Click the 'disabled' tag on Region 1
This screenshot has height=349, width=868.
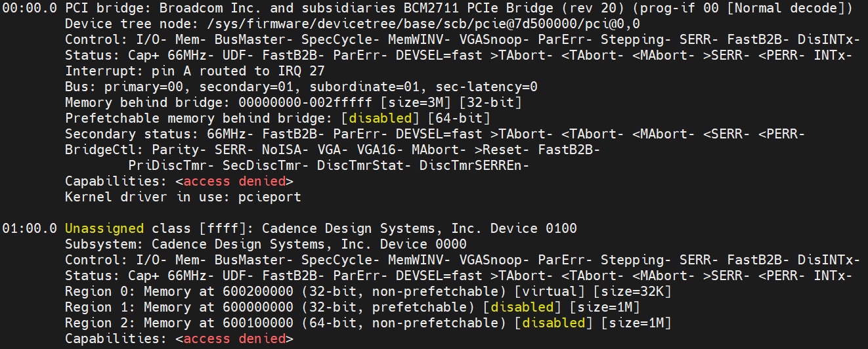point(522,307)
